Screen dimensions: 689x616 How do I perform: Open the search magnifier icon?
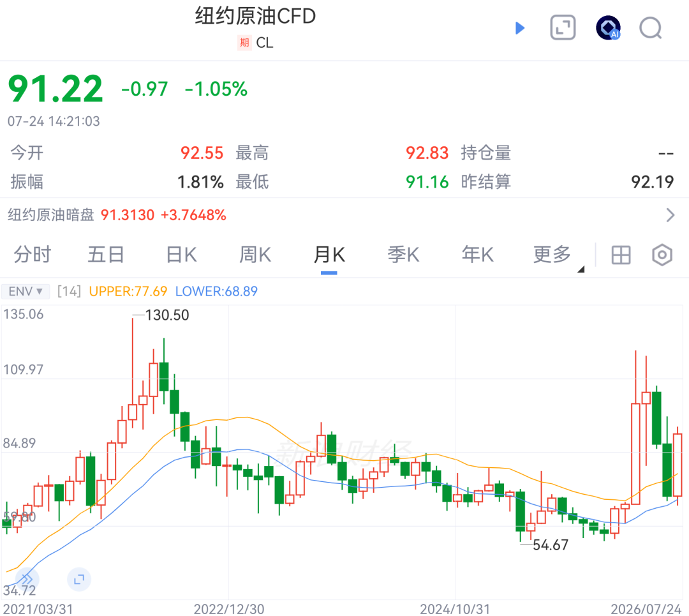pos(651,28)
